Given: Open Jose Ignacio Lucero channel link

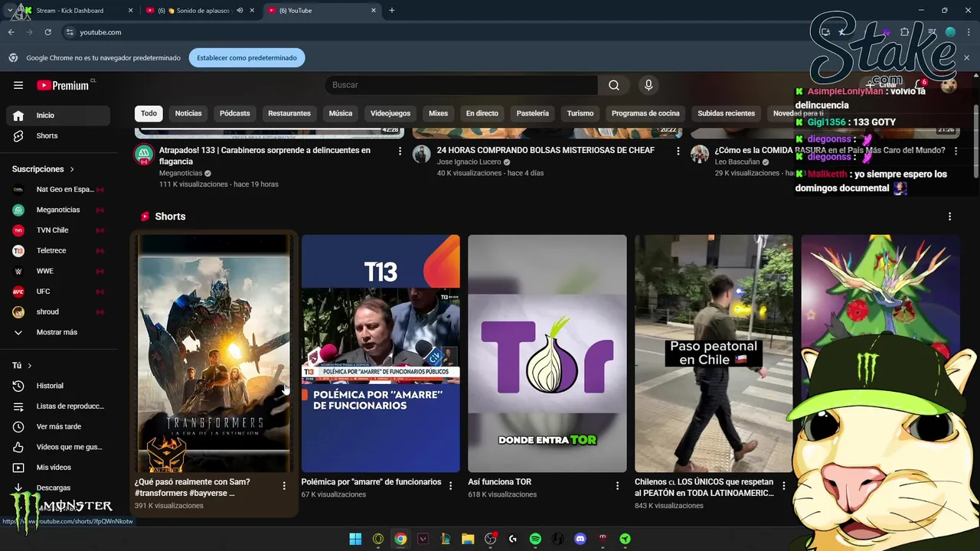Looking at the screenshot, I should tap(469, 162).
